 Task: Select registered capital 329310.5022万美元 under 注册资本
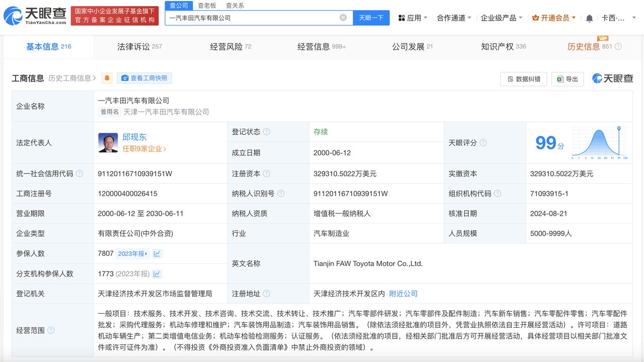coord(345,173)
